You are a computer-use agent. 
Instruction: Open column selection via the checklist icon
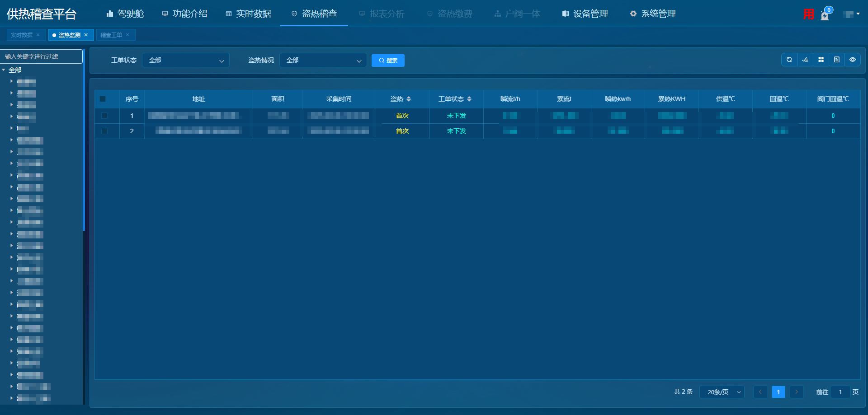click(805, 59)
